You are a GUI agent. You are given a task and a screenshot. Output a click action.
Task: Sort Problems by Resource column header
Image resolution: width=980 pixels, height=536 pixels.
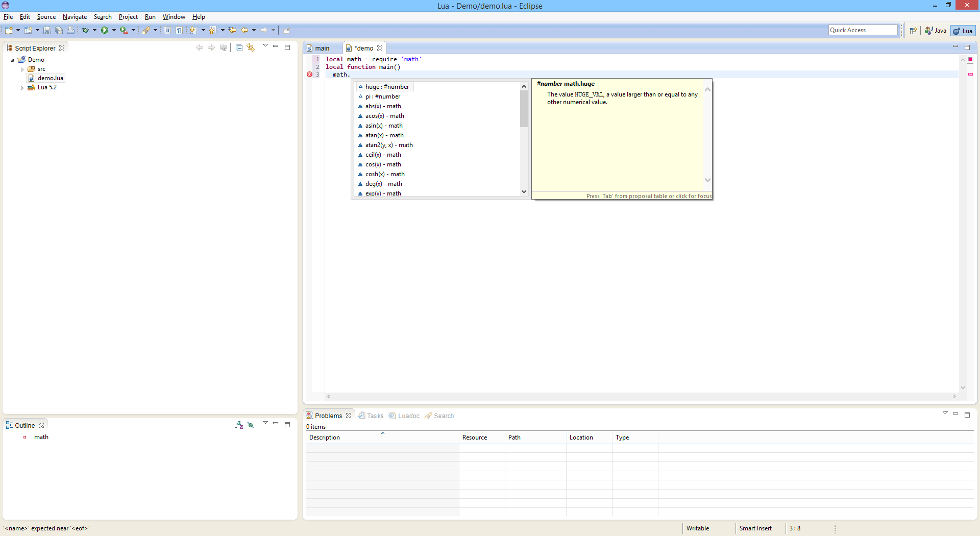click(482, 437)
